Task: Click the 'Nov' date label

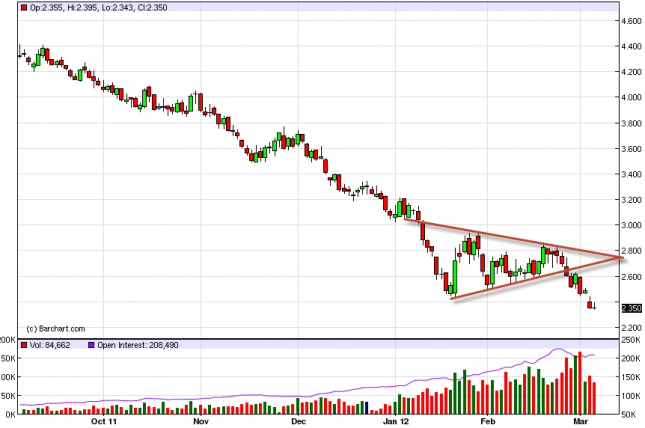Action: (x=201, y=421)
